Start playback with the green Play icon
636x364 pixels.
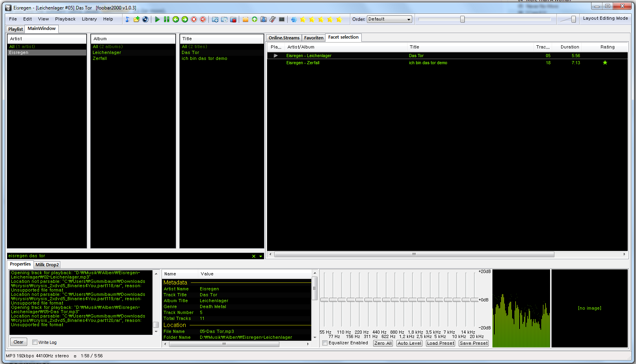(x=157, y=19)
